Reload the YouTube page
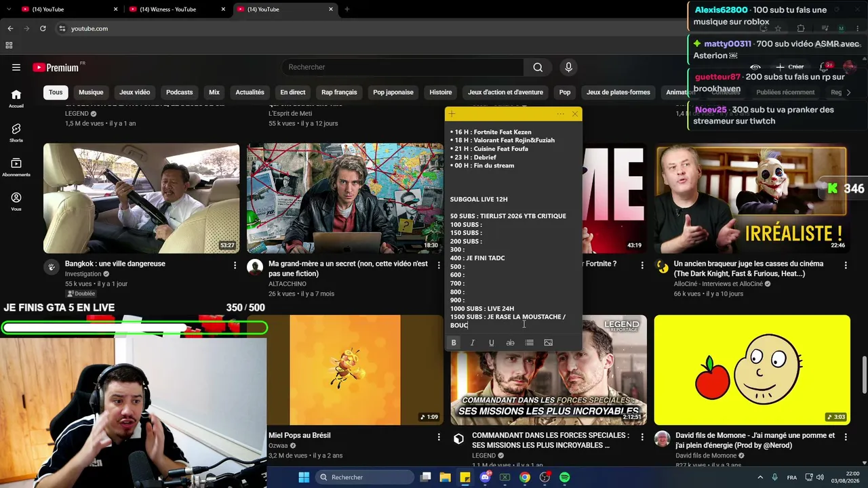Viewport: 868px width, 488px height. coord(43,28)
